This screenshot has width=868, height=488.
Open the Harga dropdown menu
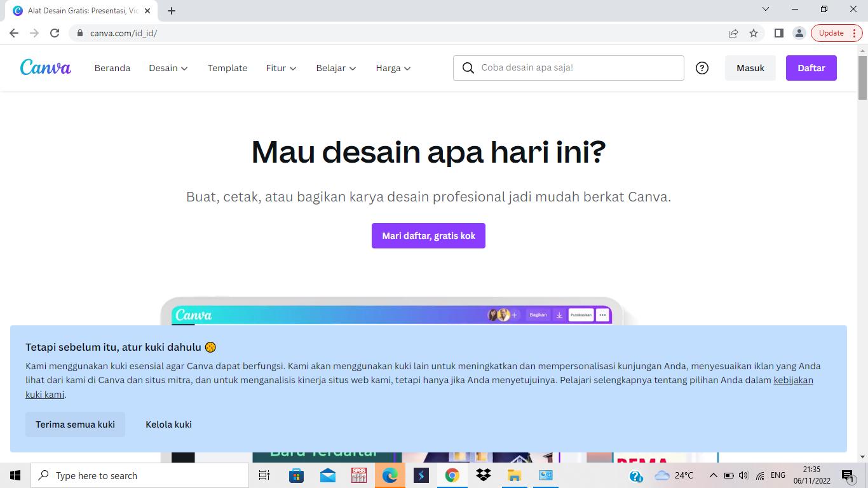[393, 68]
